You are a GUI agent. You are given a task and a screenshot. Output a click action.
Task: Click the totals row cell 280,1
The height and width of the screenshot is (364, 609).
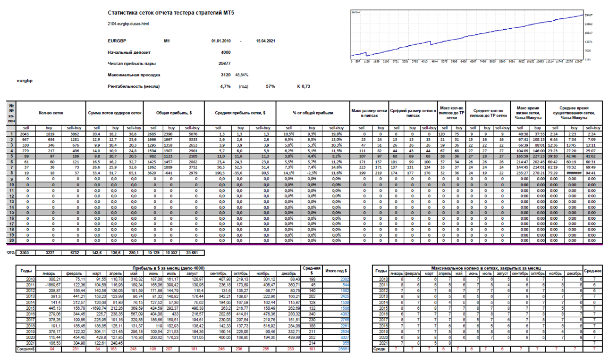tap(133, 253)
